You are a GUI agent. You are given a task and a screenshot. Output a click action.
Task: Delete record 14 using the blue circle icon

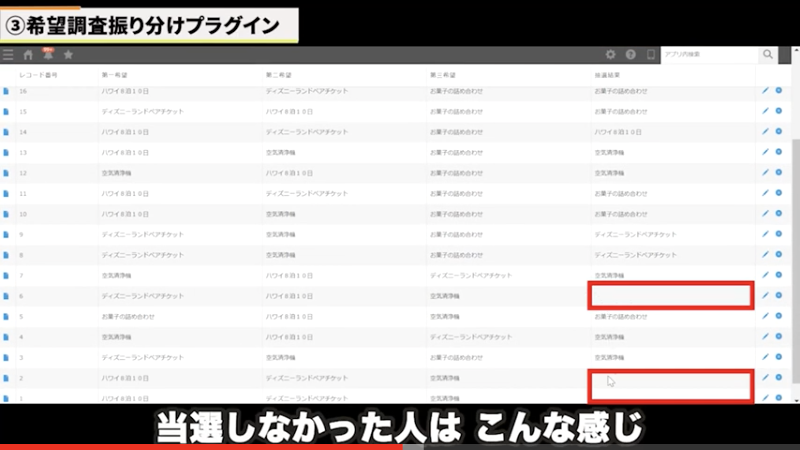779,132
